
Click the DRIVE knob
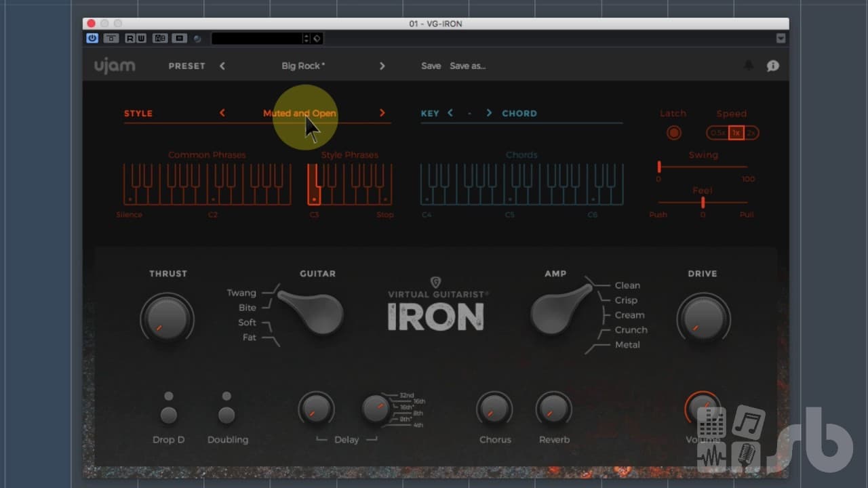click(x=703, y=319)
